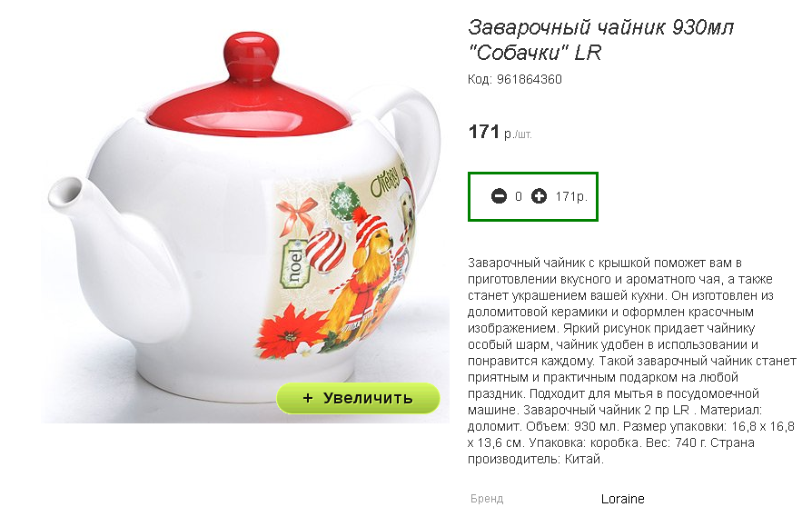Click the quantity value 0 field

(519, 196)
